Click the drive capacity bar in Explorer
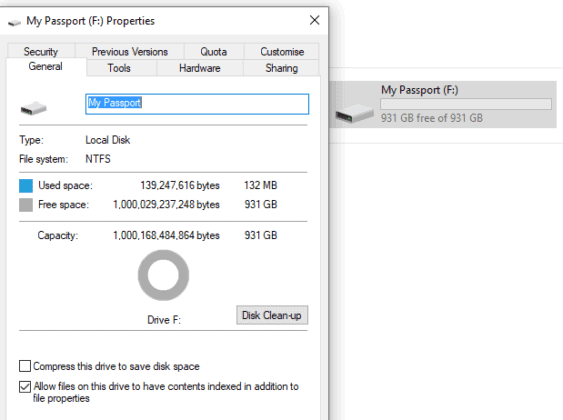Image resolution: width=563 pixels, height=420 pixels. [x=466, y=104]
